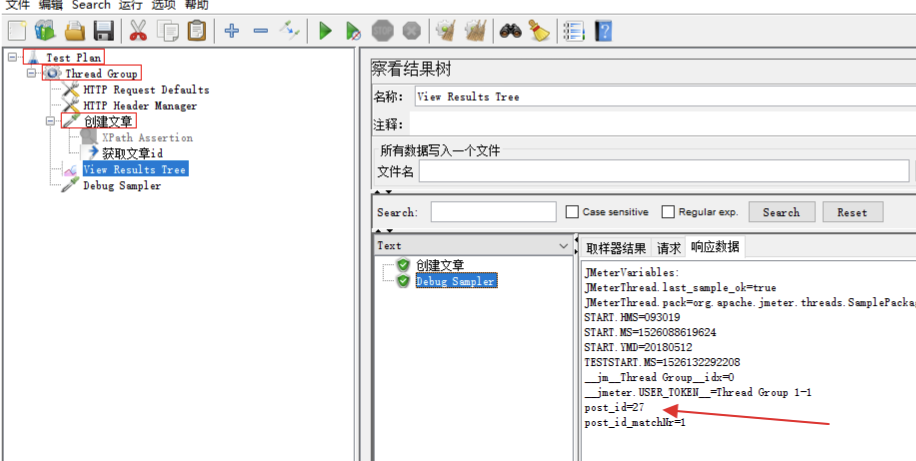
Task: Click the gray Stop icon
Action: (x=383, y=30)
